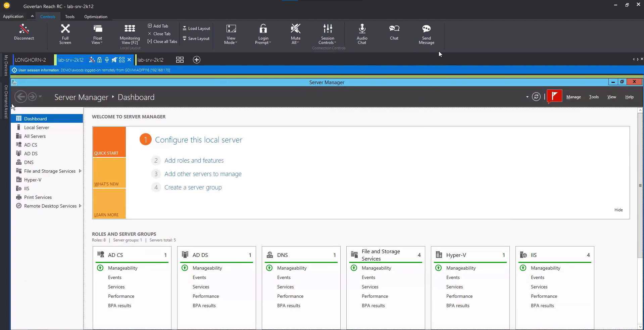Close the active lab-srv-2k12 session tab
The height and width of the screenshot is (330, 644).
click(x=129, y=60)
